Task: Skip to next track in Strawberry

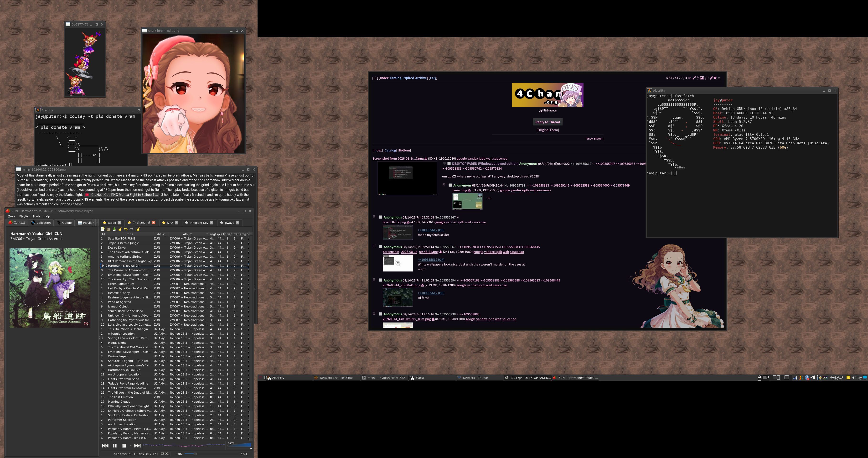Action: tap(137, 446)
